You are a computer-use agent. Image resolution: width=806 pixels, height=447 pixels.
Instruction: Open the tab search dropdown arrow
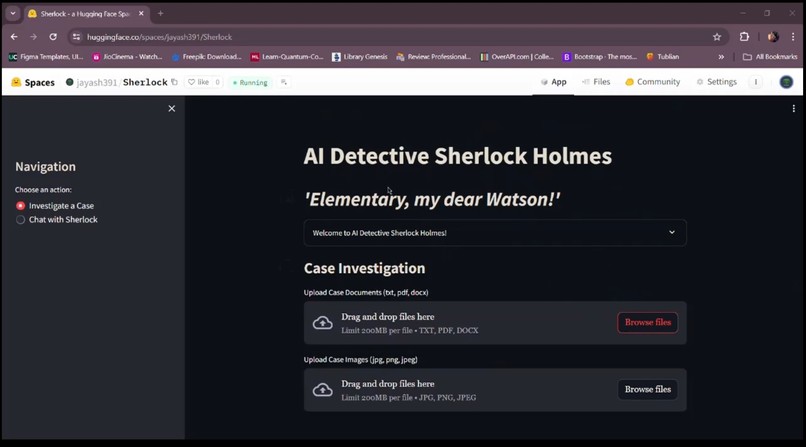click(13, 13)
